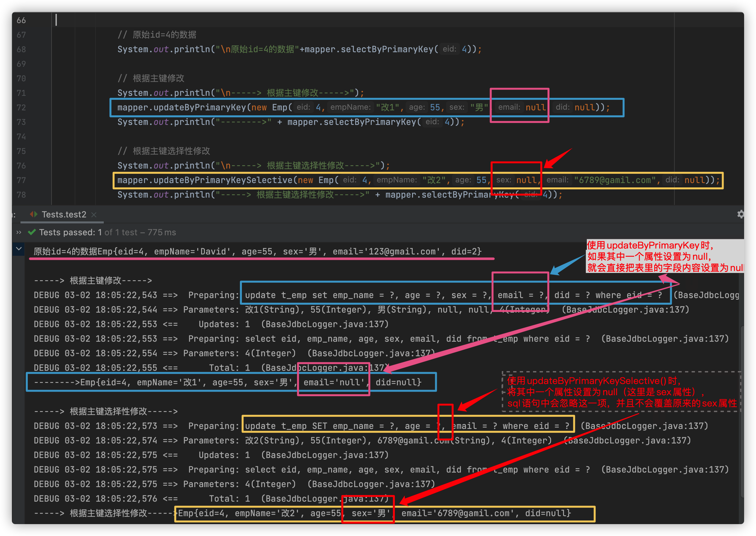Collapse the test console output chevron
This screenshot has width=756, height=536.
pyautogui.click(x=19, y=249)
